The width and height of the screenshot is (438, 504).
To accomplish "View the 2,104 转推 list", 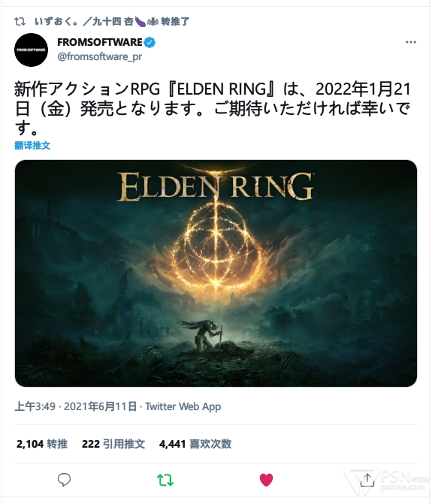I will [42, 444].
